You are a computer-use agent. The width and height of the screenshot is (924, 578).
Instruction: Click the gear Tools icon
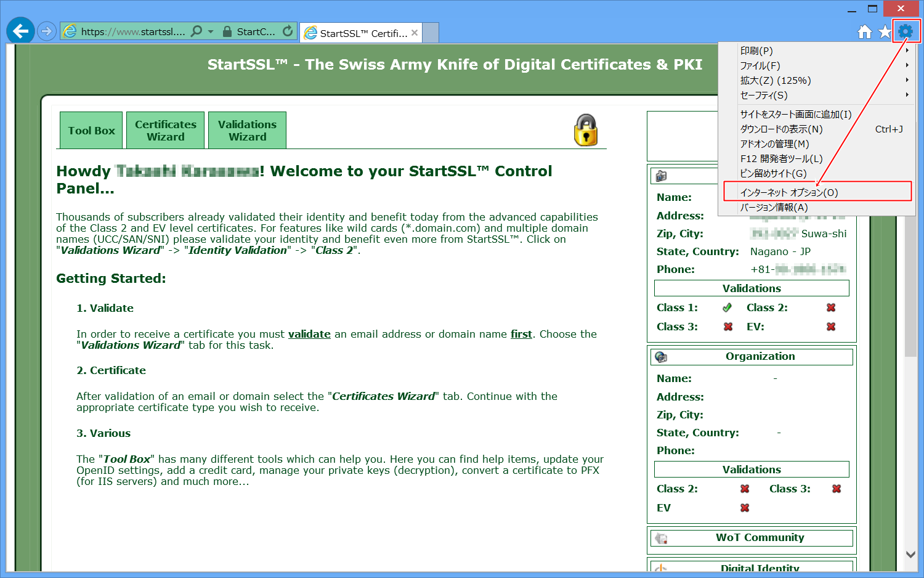(906, 31)
